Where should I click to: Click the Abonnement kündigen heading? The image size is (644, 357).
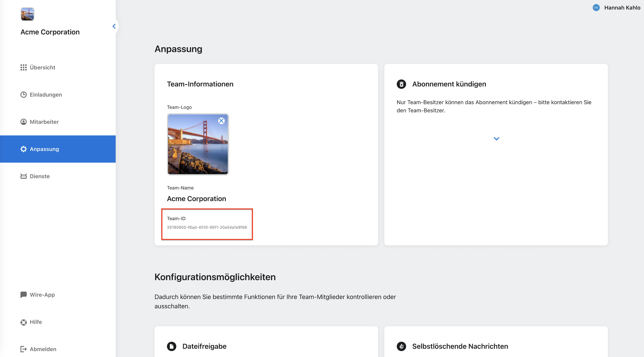[x=449, y=84]
